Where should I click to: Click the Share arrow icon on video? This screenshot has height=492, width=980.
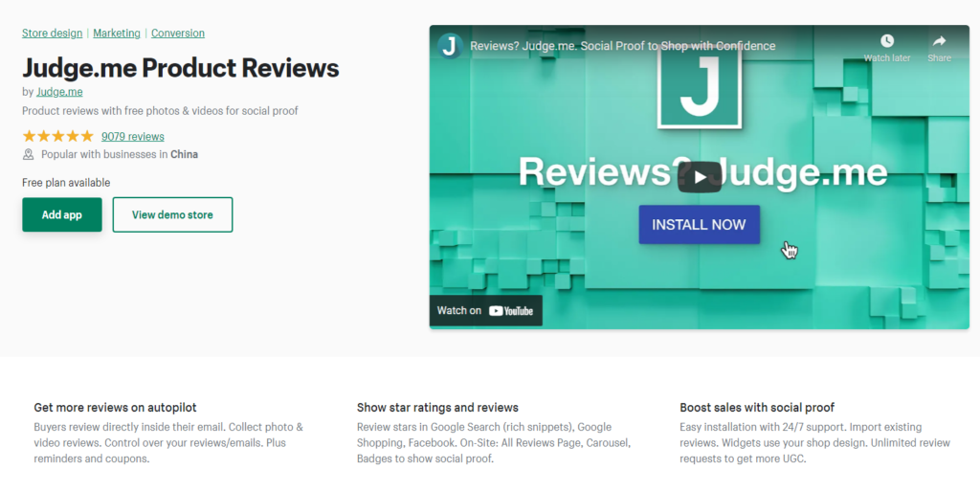click(939, 41)
